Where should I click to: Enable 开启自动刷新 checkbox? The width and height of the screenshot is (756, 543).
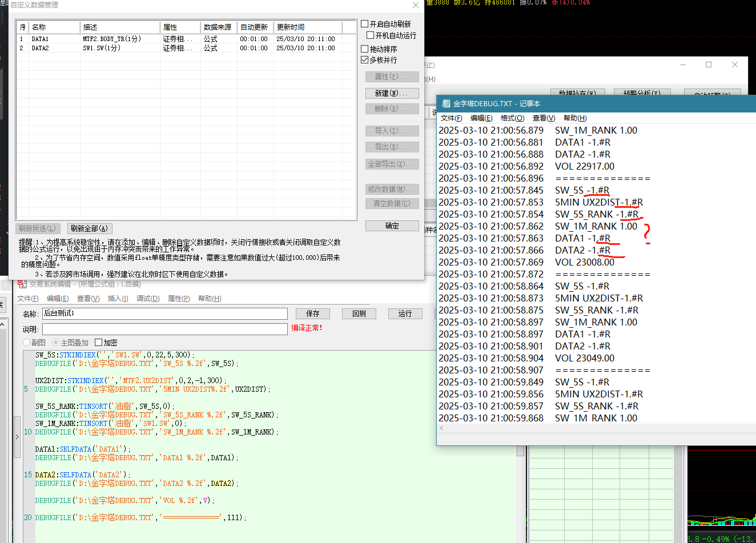[365, 24]
